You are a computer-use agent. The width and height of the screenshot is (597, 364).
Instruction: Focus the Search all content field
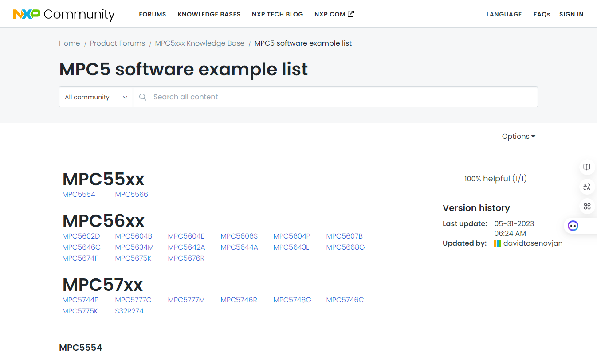335,97
